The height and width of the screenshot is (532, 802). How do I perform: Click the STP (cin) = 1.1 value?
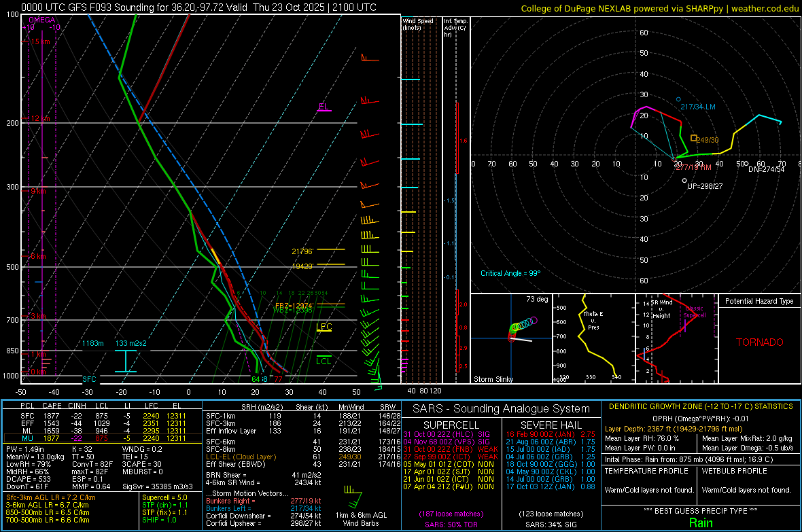pos(165,505)
